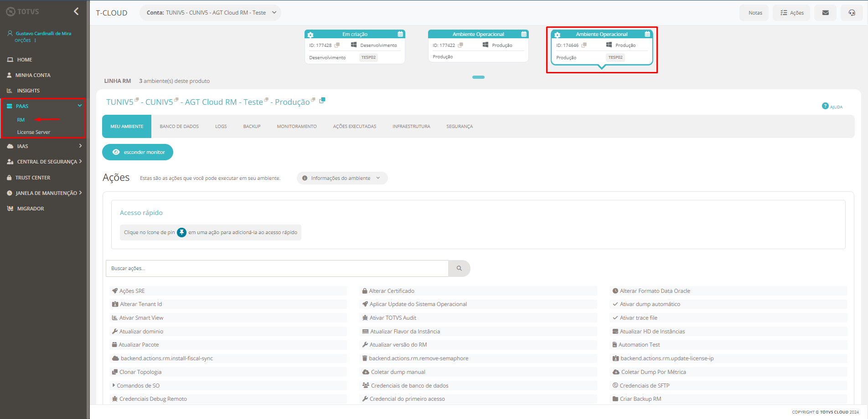Copy ID 177428 with copy icon
Viewport: 868px width, 419px height.
click(337, 45)
